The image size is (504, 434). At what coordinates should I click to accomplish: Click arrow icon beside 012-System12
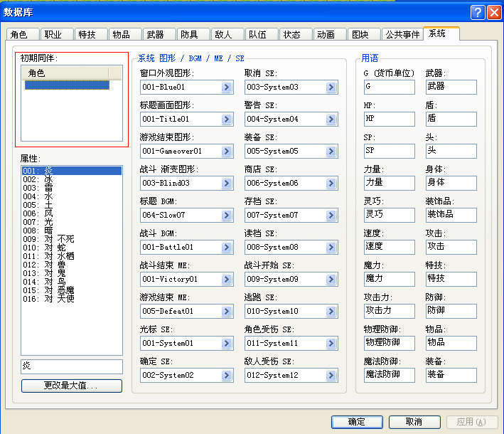[331, 376]
